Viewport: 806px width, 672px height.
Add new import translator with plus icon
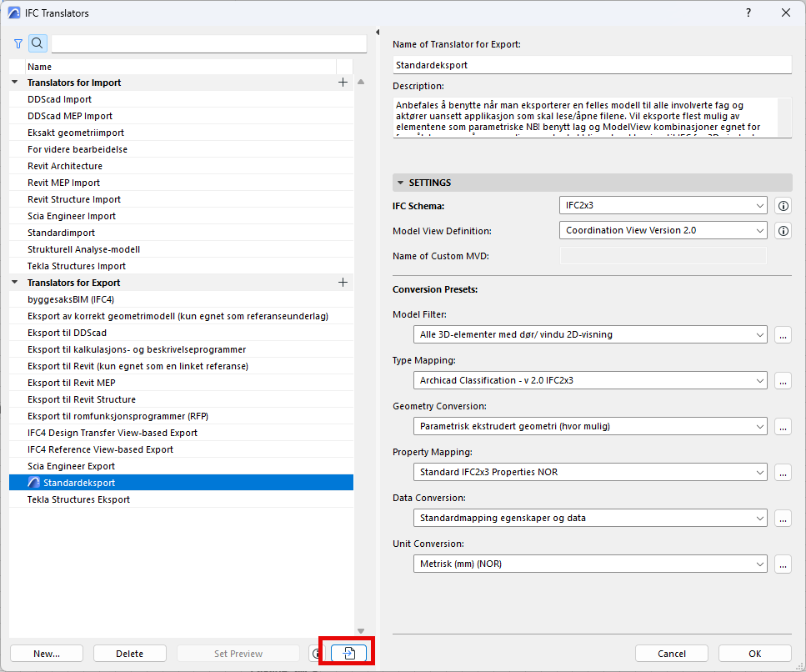coord(343,83)
